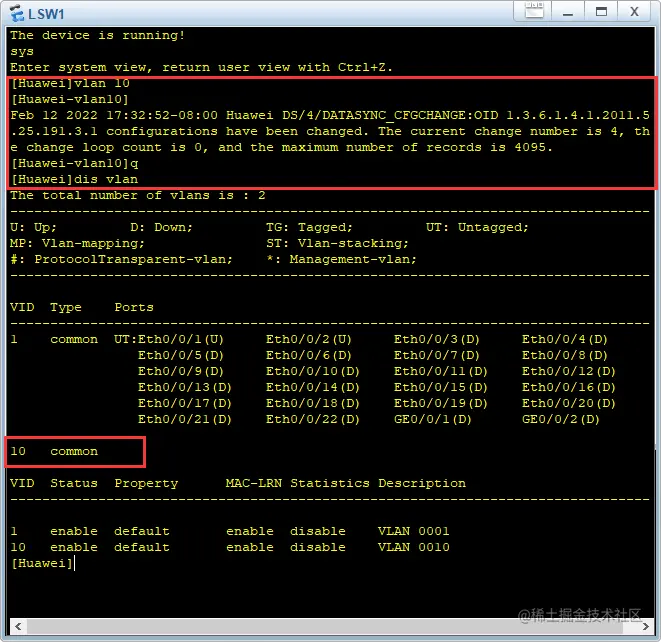
Task: Click port entry 'GE0/0/1(D)'
Action: pos(433,419)
